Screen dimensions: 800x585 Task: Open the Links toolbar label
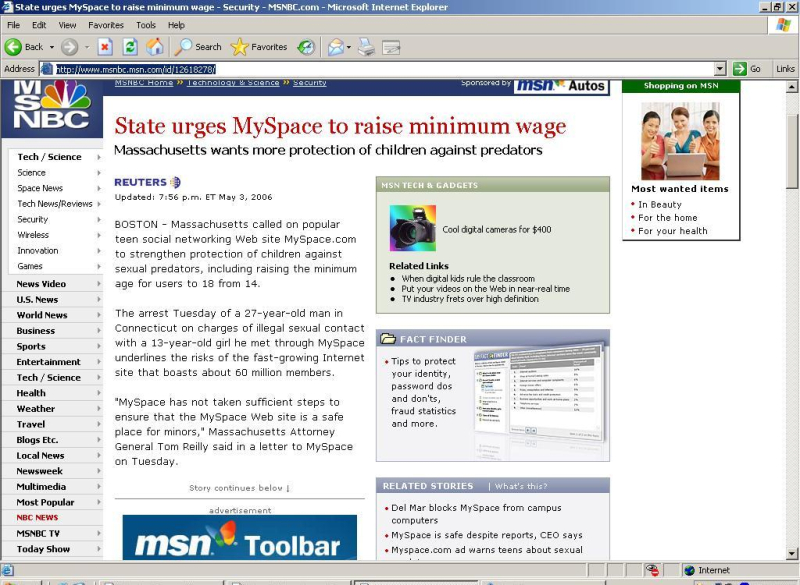pos(785,69)
